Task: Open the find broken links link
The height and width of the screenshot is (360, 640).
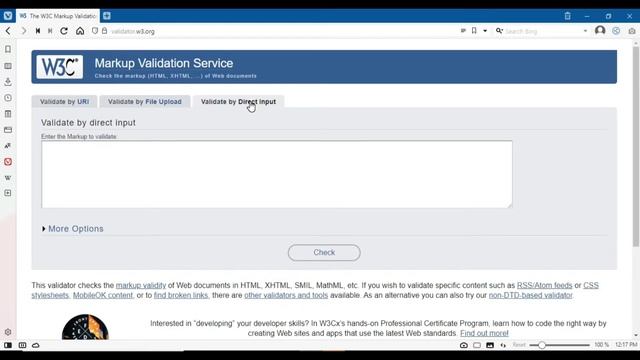Action: [x=181, y=295]
